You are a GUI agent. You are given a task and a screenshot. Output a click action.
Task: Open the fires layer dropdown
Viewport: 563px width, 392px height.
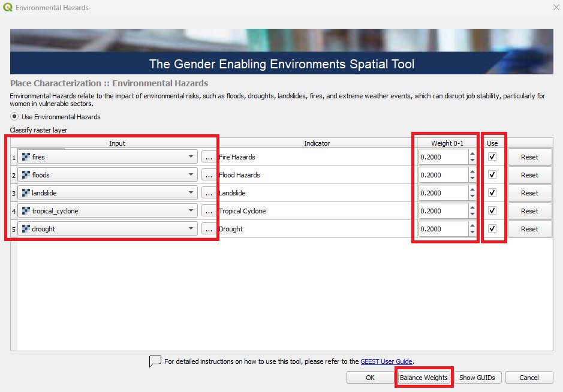point(192,156)
